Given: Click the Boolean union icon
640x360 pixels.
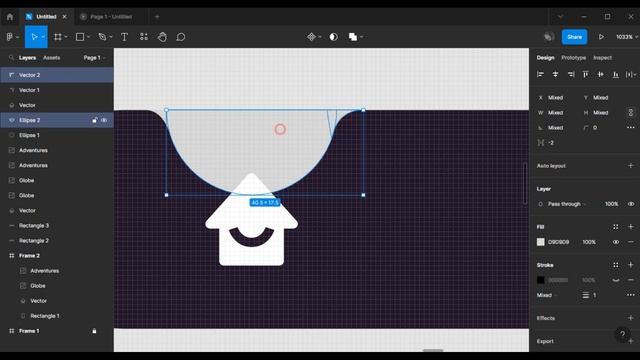Looking at the screenshot, I should coord(353,37).
